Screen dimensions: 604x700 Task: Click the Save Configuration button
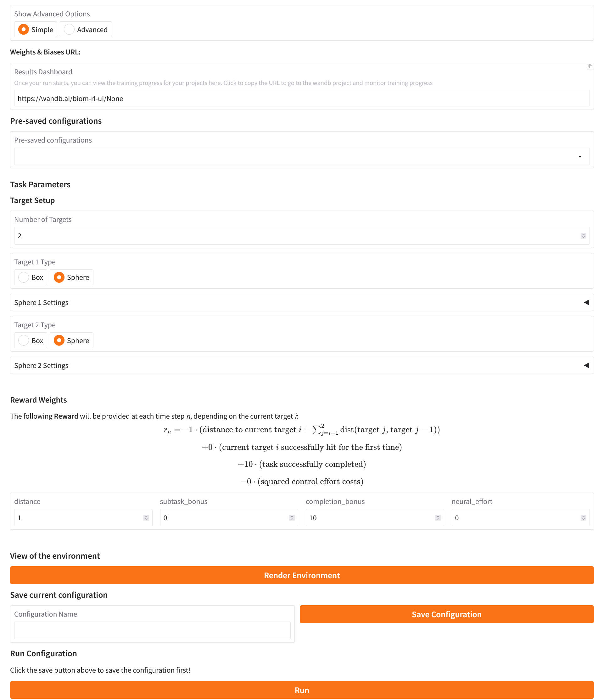coord(446,614)
